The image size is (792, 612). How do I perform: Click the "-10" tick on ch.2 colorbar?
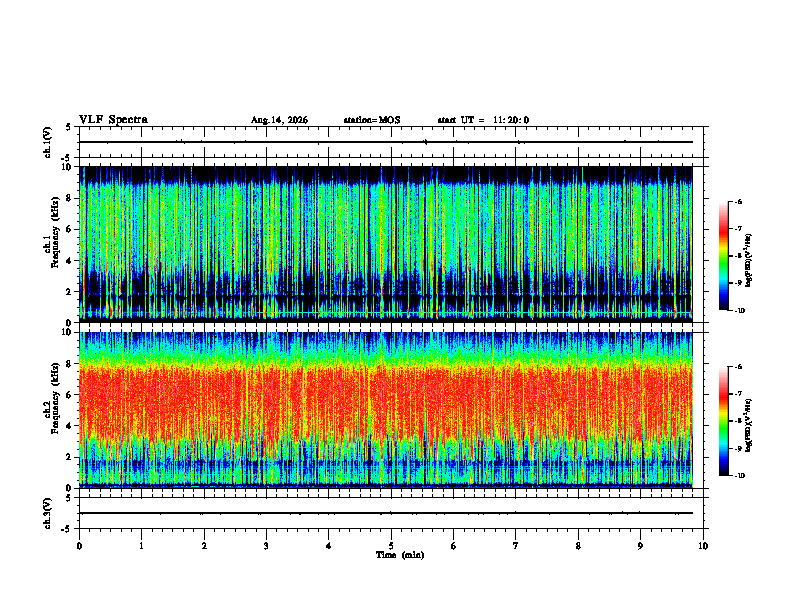(740, 476)
